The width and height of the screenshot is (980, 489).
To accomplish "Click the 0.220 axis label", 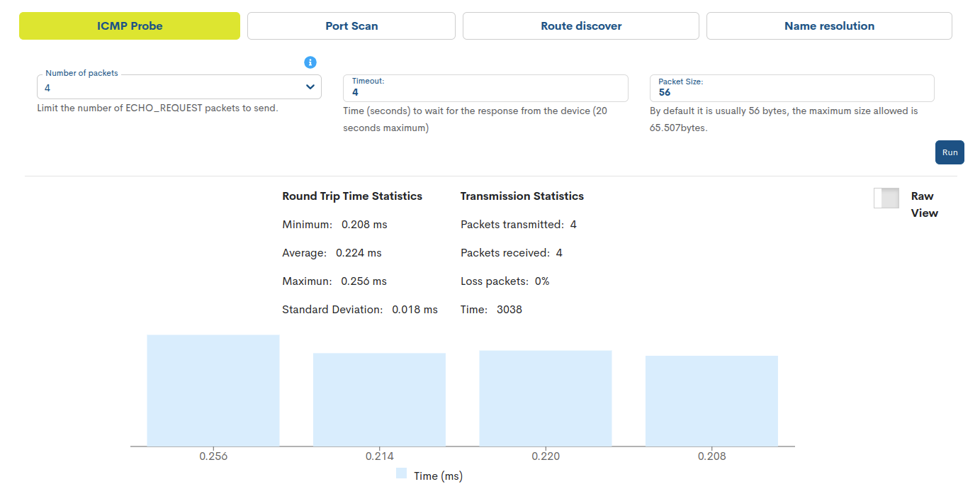I will 546,456.
